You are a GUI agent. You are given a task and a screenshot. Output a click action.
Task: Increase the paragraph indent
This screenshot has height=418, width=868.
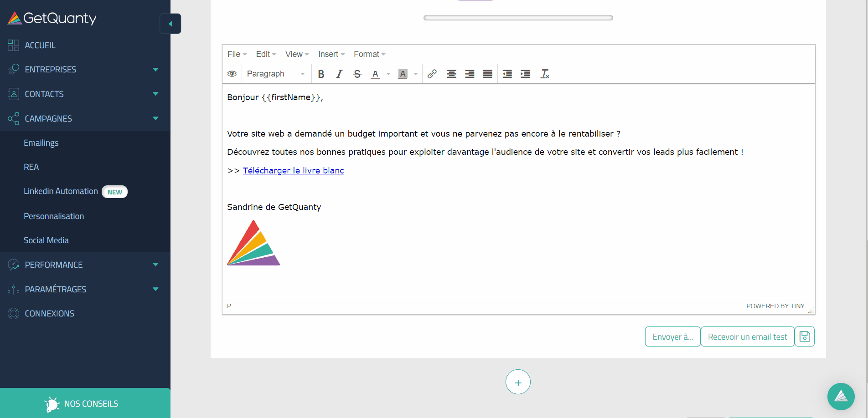pos(525,74)
